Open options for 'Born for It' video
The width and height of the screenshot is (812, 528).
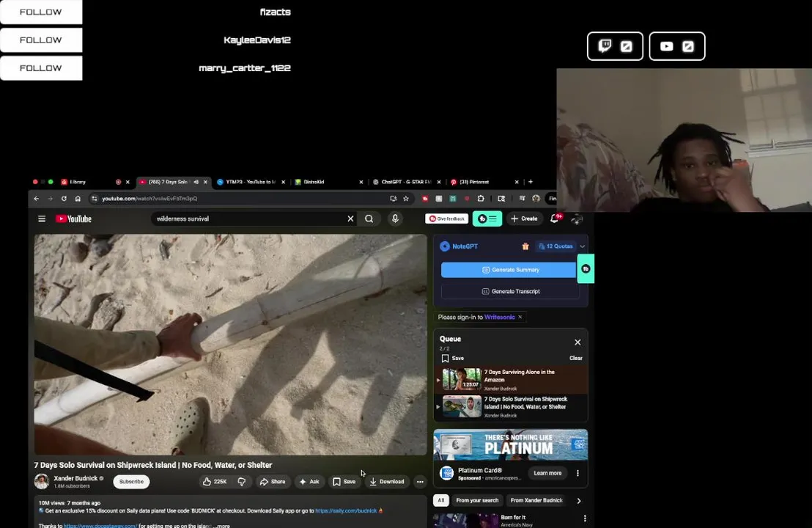(585, 518)
